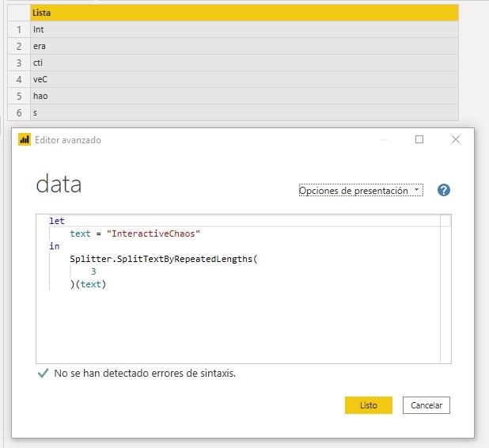This screenshot has height=448, width=489.
Task: Click the Power BI icon in dialog title
Action: click(x=25, y=140)
